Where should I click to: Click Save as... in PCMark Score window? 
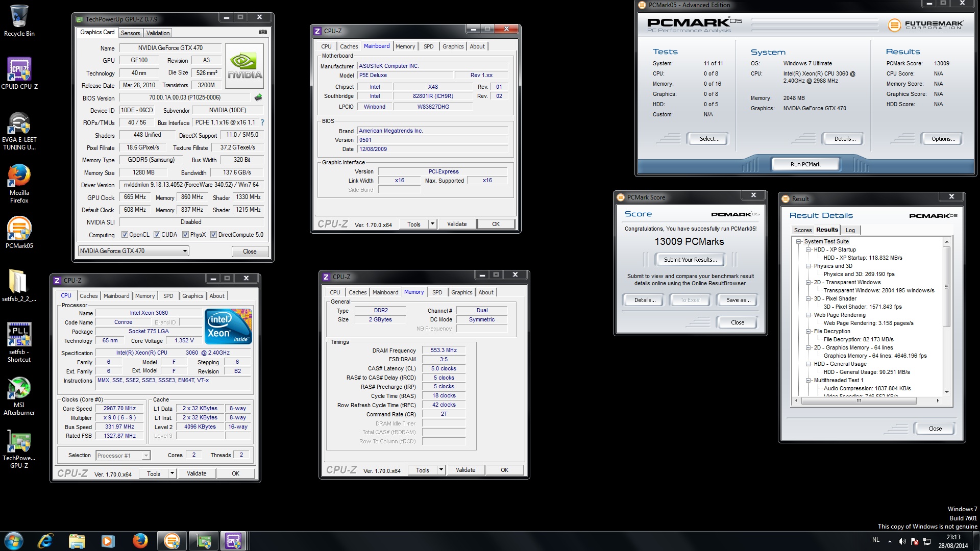pyautogui.click(x=738, y=300)
